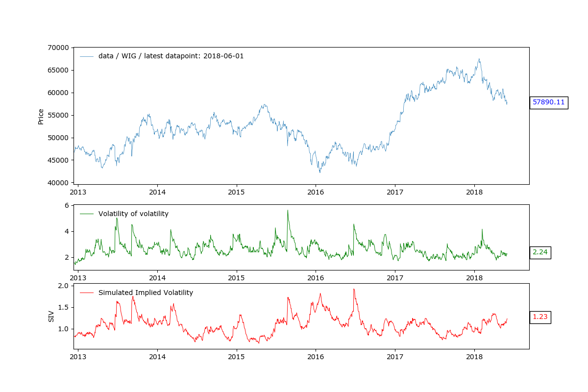Select the 2018 tick under the volatility of volatility chart

[474, 277]
